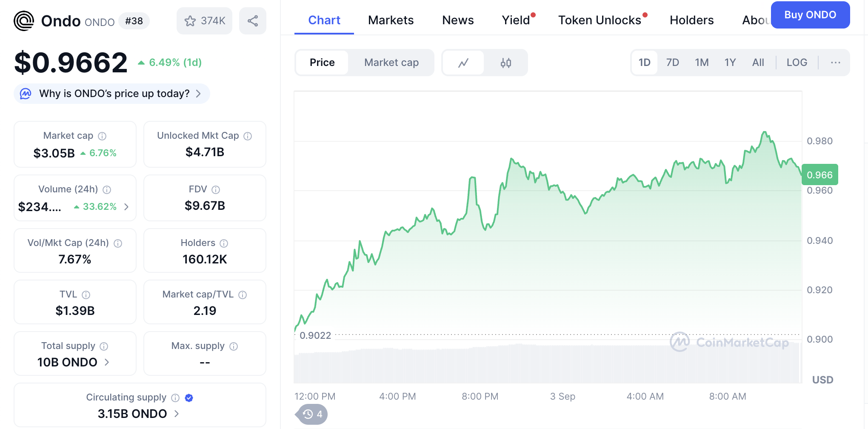Click the 0.966 current price label
The height and width of the screenshot is (429, 868).
pos(819,175)
